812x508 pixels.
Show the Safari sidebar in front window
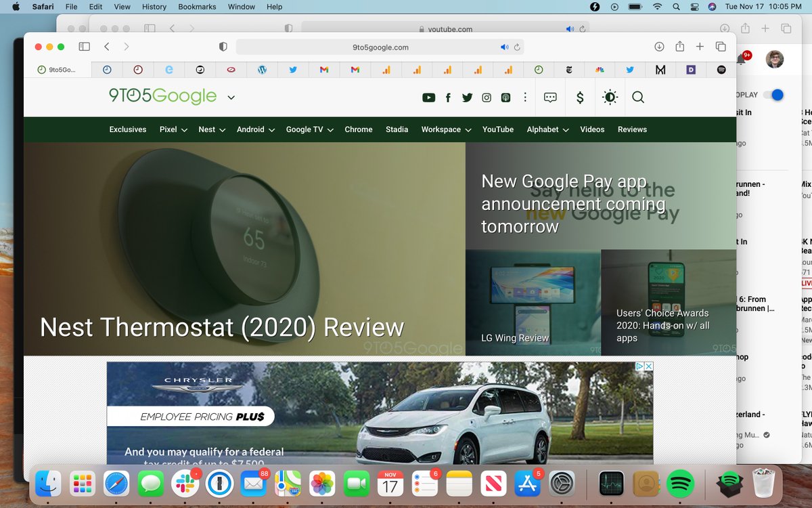(x=84, y=47)
